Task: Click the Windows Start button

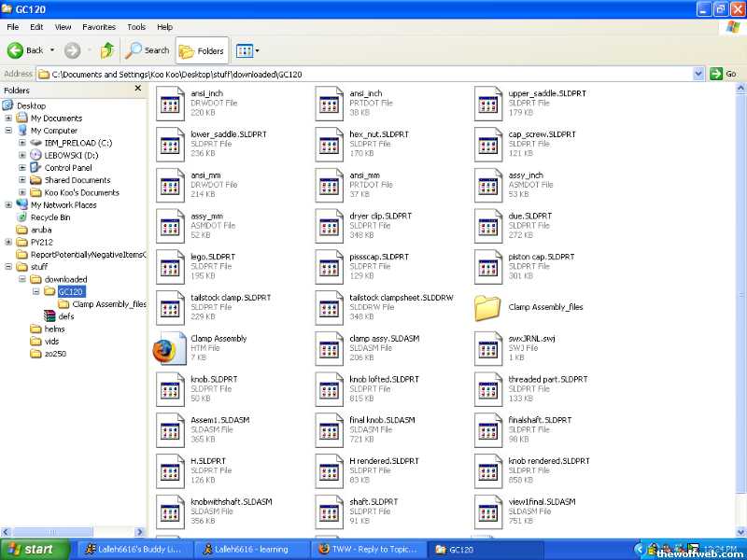Action: point(31,549)
